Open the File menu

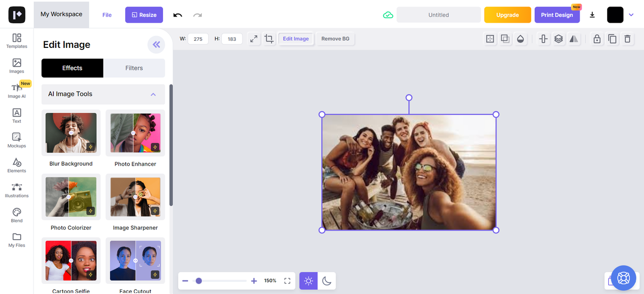click(107, 15)
